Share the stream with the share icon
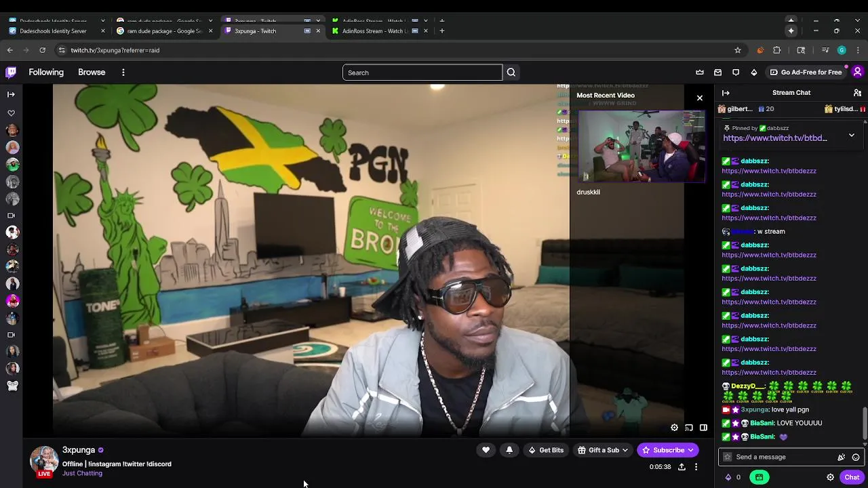 (x=682, y=467)
